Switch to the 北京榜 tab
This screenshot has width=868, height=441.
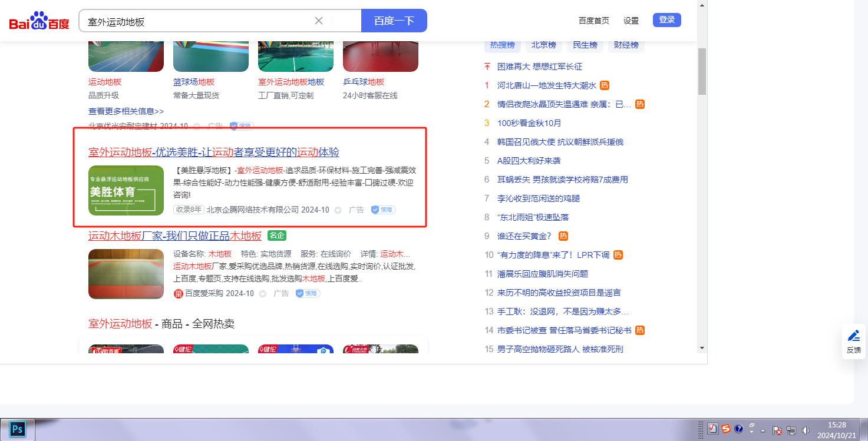[543, 45]
